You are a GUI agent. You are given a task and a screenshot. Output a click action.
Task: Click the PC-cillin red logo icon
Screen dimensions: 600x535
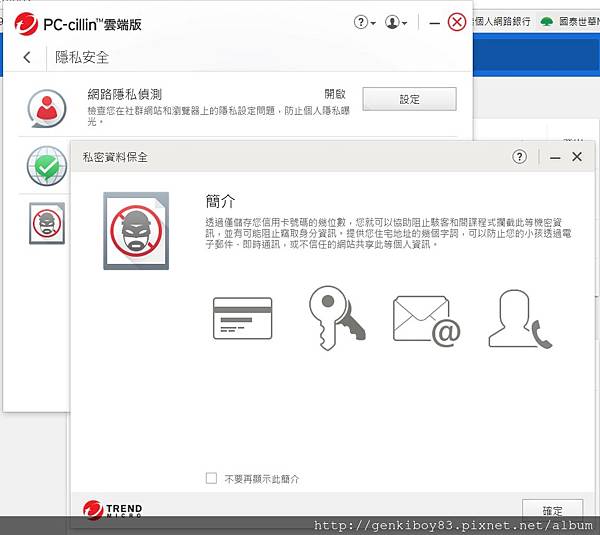point(26,24)
